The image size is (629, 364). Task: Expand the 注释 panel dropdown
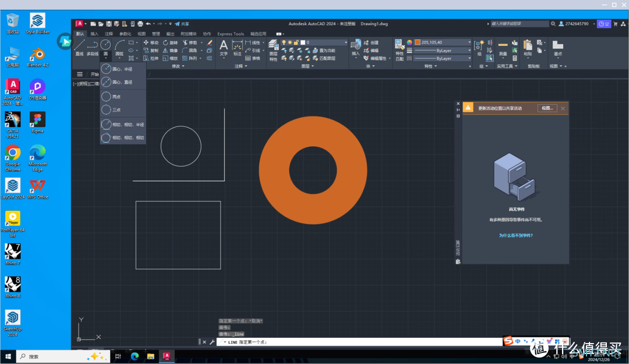241,66
